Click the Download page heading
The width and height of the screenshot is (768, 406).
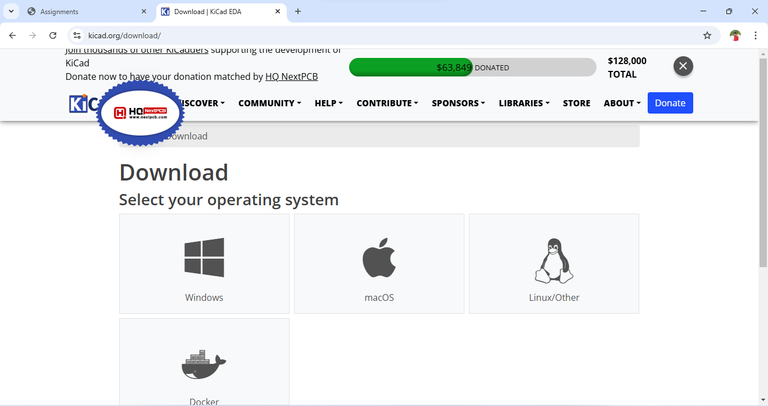[174, 172]
